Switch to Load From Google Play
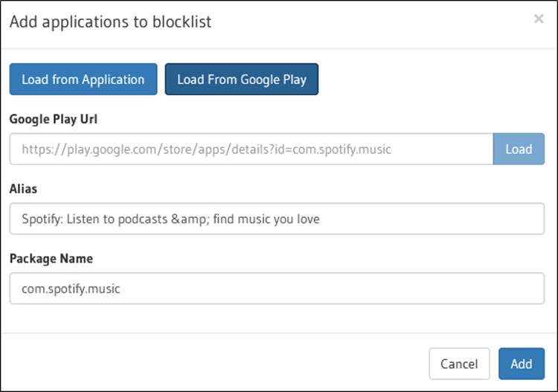Screen dimensions: 558x392 [242, 80]
